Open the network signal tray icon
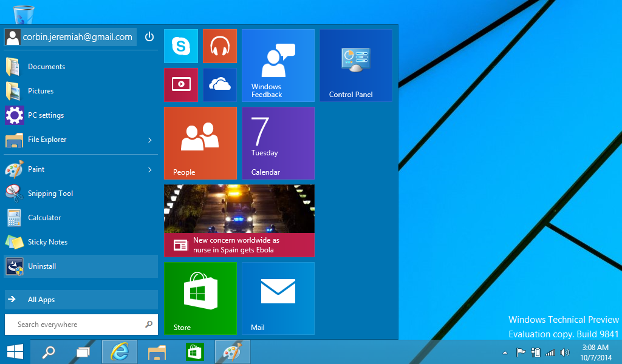Image resolution: width=622 pixels, height=364 pixels. click(550, 352)
